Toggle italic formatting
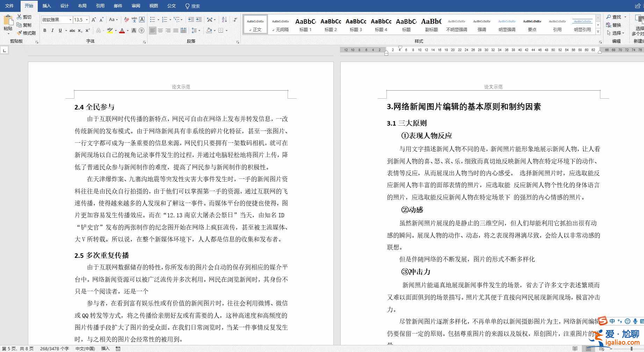This screenshot has width=644, height=352. (x=52, y=30)
